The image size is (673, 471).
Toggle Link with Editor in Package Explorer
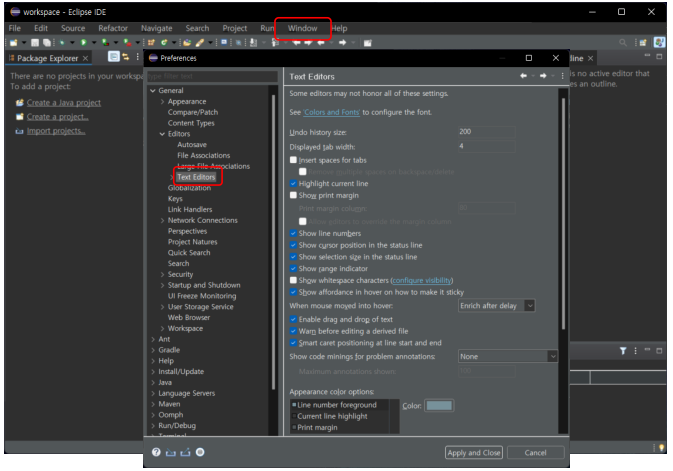[125, 57]
